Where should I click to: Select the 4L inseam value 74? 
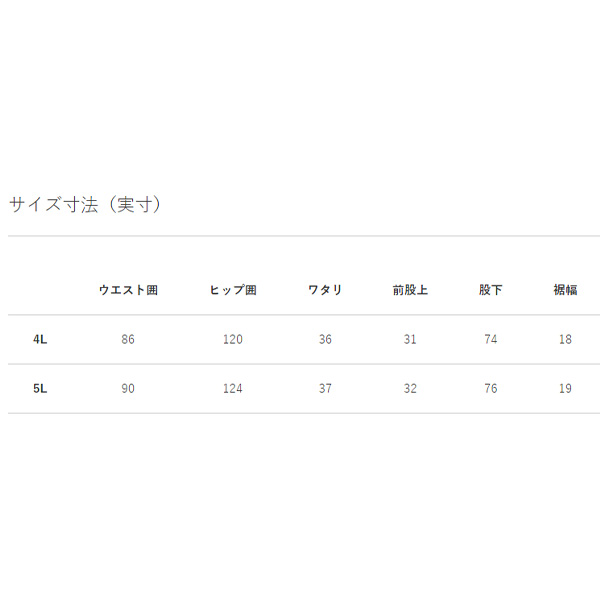coord(490,340)
